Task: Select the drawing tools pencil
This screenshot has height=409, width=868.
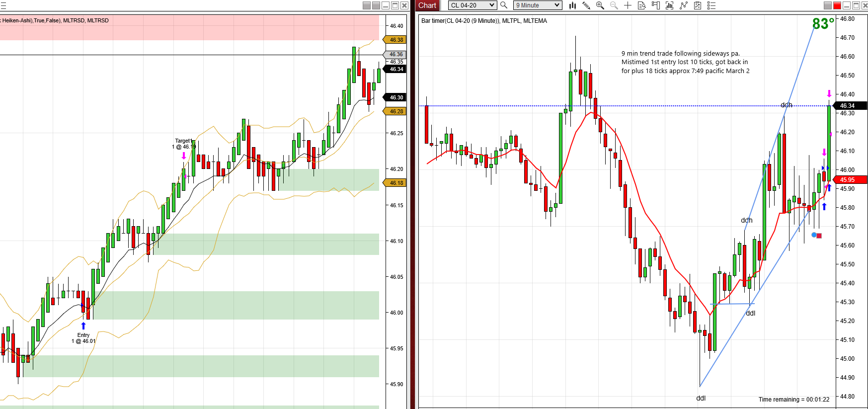Action: (586, 5)
